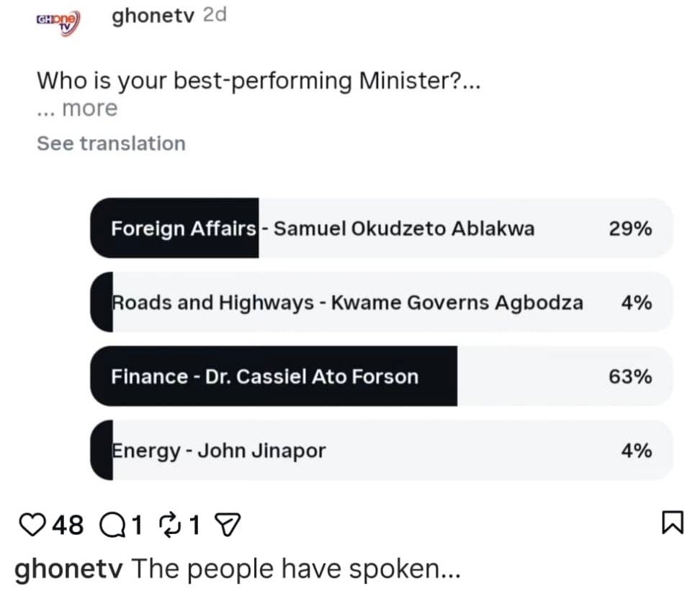Expand the post text with "... more"
The image size is (700, 591).
77,109
